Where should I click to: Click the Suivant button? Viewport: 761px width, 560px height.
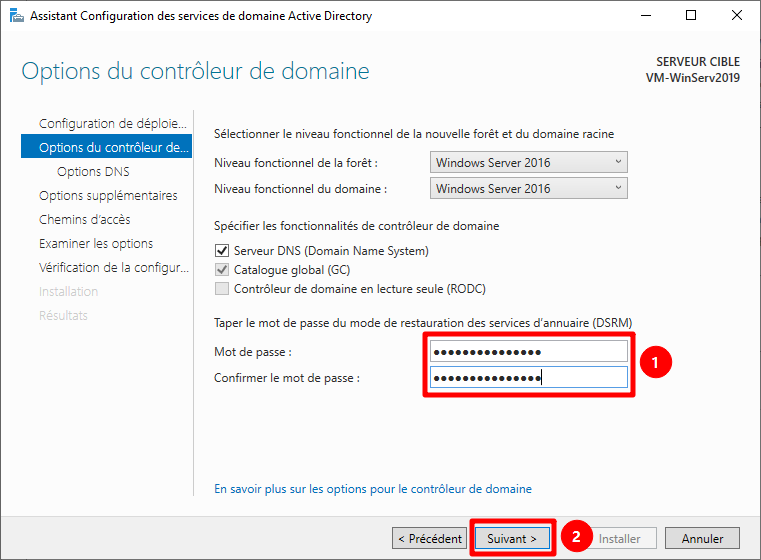tap(512, 539)
